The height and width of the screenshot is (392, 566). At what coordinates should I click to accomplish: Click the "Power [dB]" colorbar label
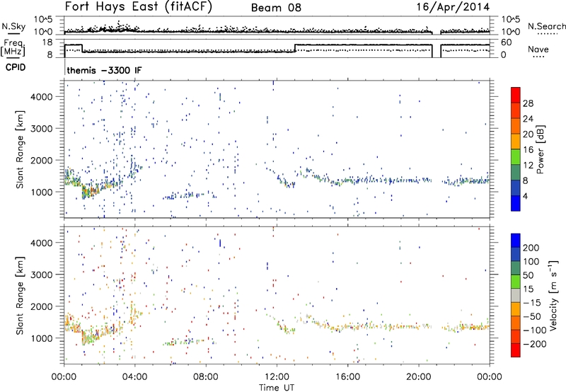coord(540,149)
